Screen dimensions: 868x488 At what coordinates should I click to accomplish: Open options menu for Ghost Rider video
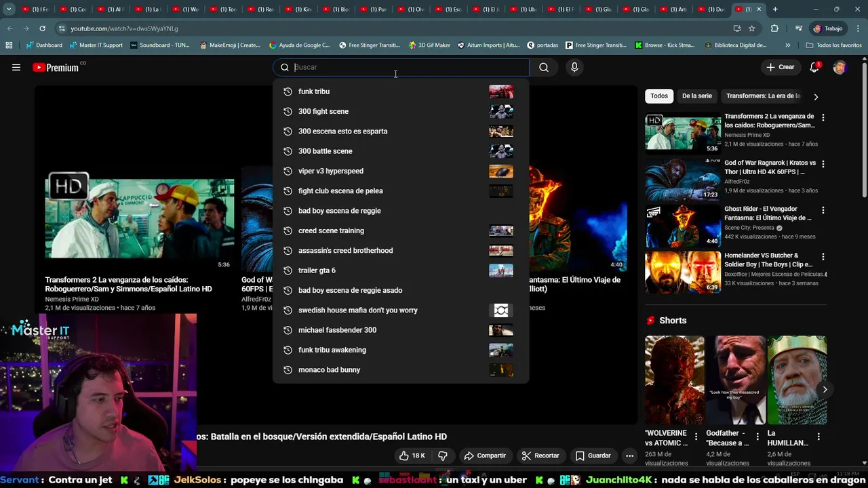pos(823,210)
